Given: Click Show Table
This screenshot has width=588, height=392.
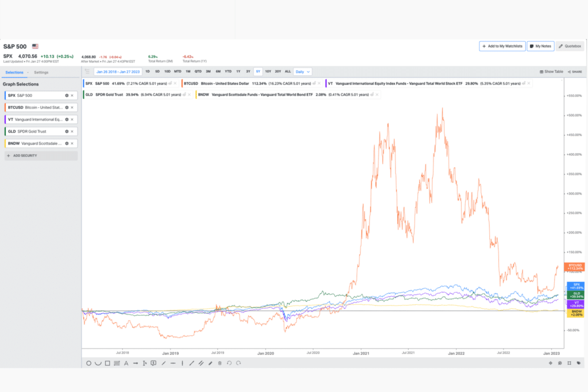Looking at the screenshot, I should coord(551,72).
